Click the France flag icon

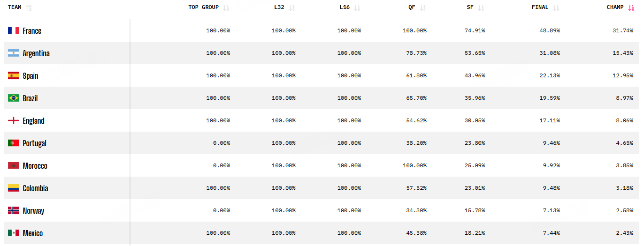(14, 30)
